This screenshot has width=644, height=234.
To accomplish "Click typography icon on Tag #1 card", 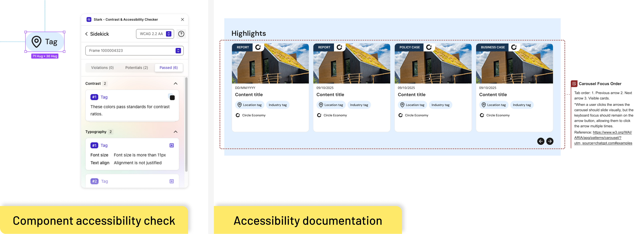I will (x=171, y=145).
